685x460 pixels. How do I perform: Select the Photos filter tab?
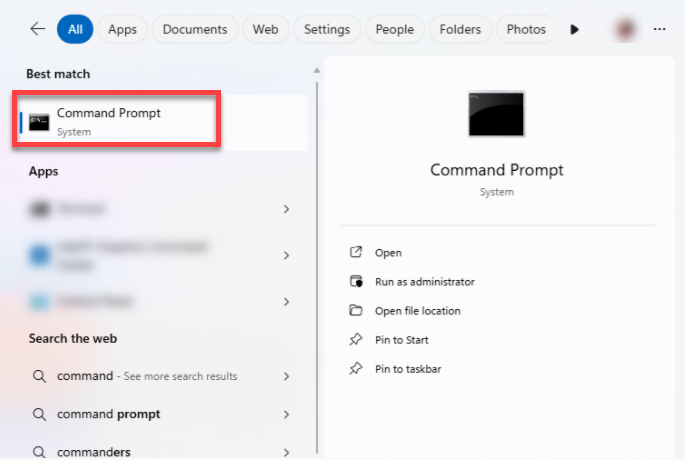click(x=526, y=29)
